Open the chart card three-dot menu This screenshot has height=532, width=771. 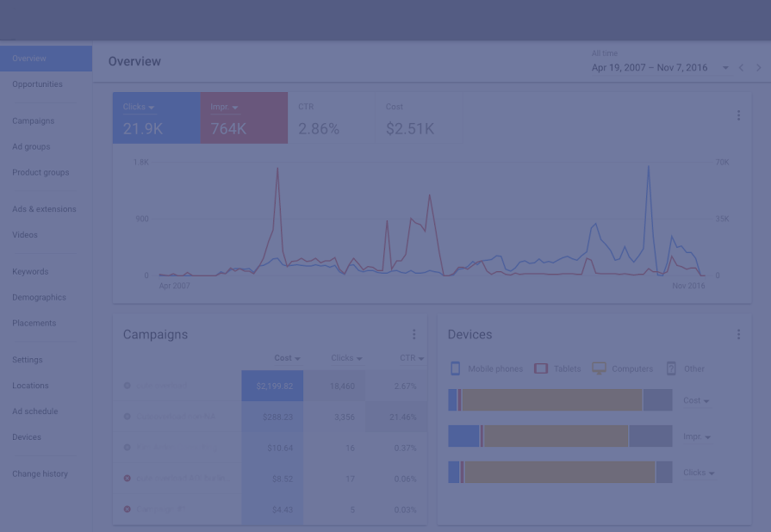click(x=738, y=115)
